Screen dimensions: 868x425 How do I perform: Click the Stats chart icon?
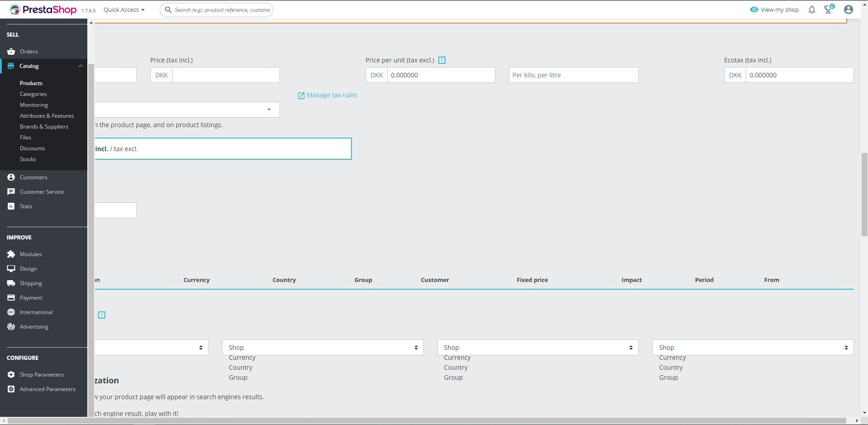coord(11,206)
